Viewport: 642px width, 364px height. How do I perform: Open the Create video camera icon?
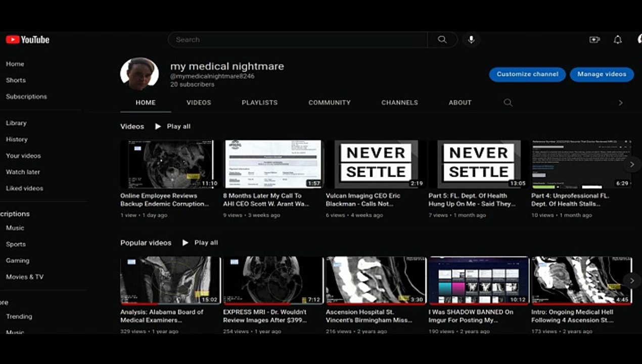pyautogui.click(x=594, y=39)
